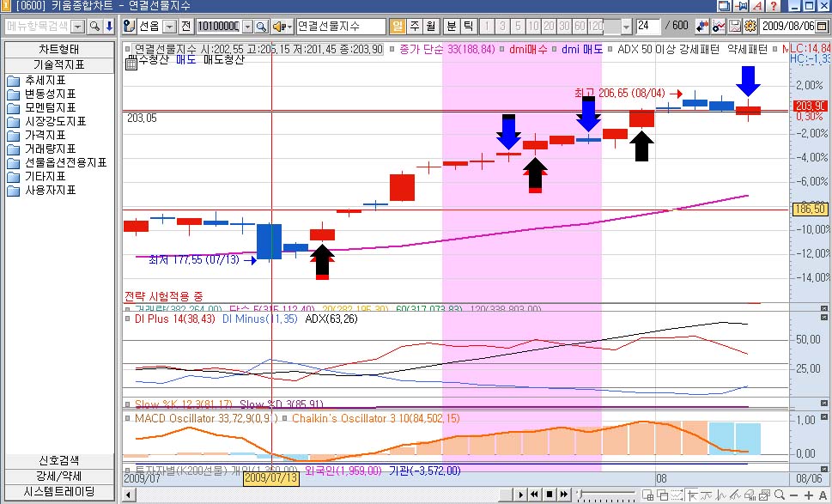Open the 차트형태 tab in the left panel
832x504 pixels.
coord(58,49)
